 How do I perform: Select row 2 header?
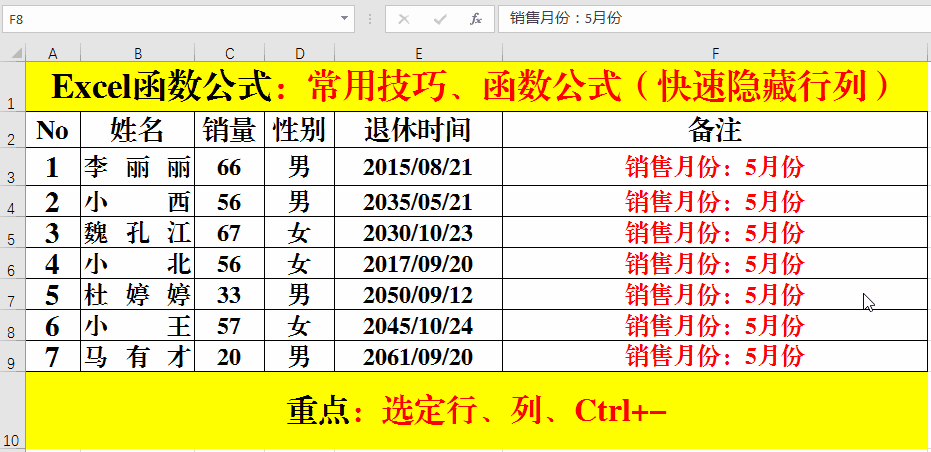12,129
